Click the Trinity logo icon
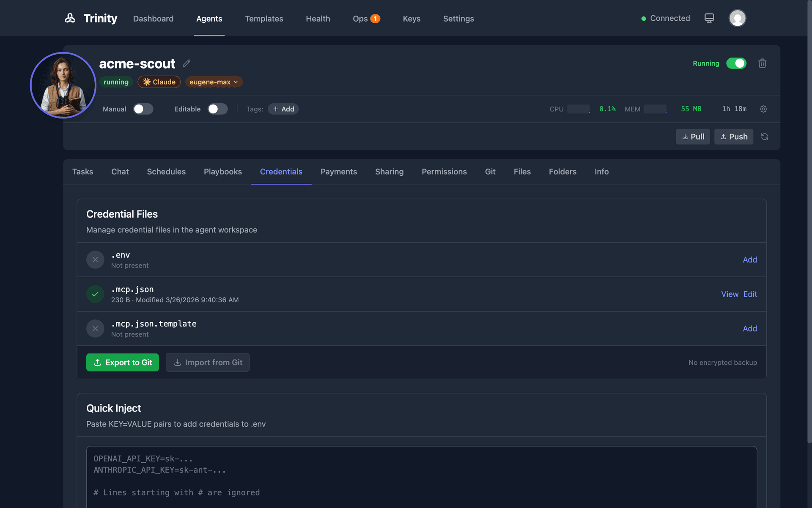 coord(70,18)
